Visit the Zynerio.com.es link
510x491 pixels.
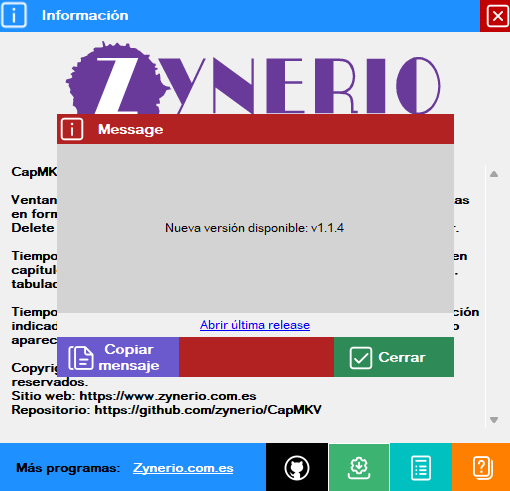[183, 468]
